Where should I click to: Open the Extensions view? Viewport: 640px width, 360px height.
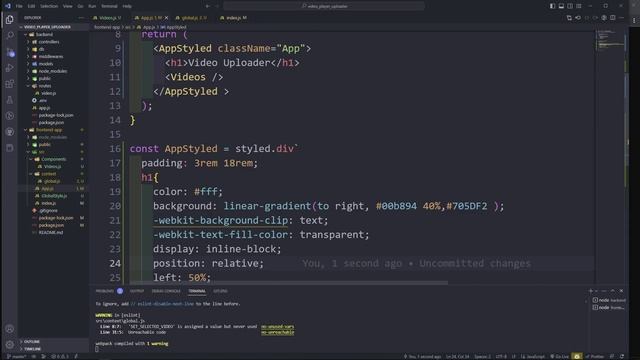(10, 84)
